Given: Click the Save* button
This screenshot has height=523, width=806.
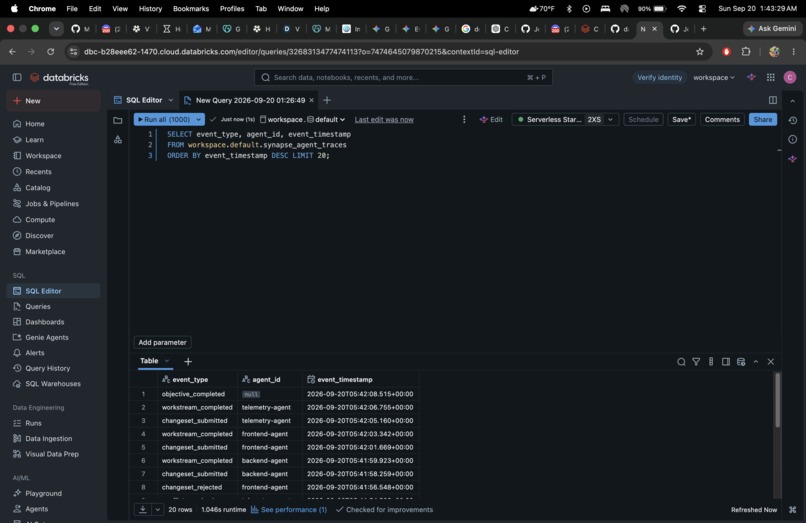Looking at the screenshot, I should [x=682, y=119].
